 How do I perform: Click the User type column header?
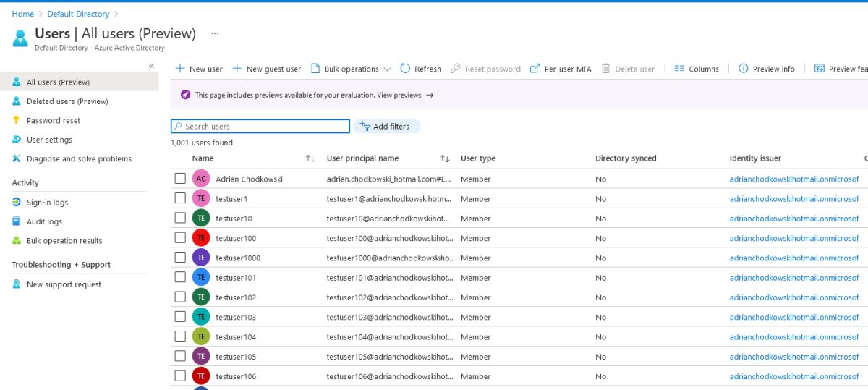478,158
